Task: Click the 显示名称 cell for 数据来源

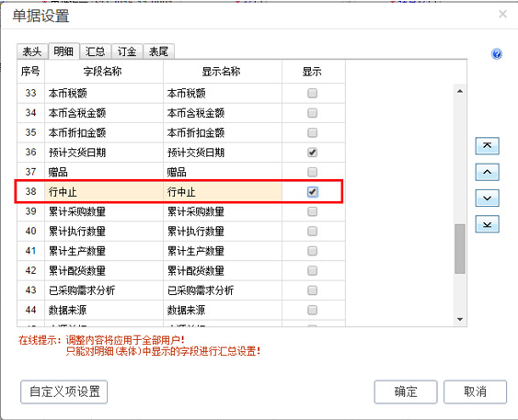Action: pos(223,310)
